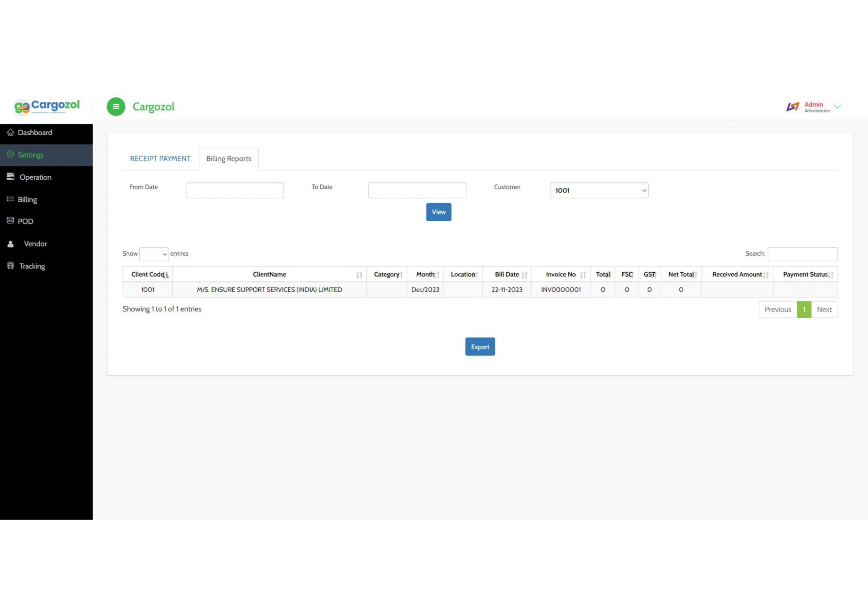
Task: Click invoice number INV0000001
Action: pyautogui.click(x=561, y=290)
